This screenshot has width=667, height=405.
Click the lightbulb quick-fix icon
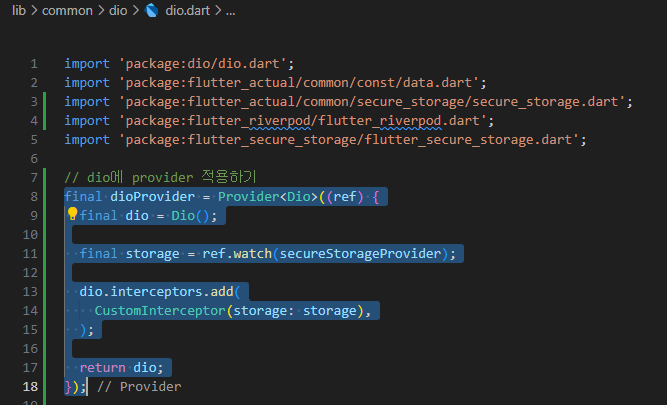tap(72, 214)
